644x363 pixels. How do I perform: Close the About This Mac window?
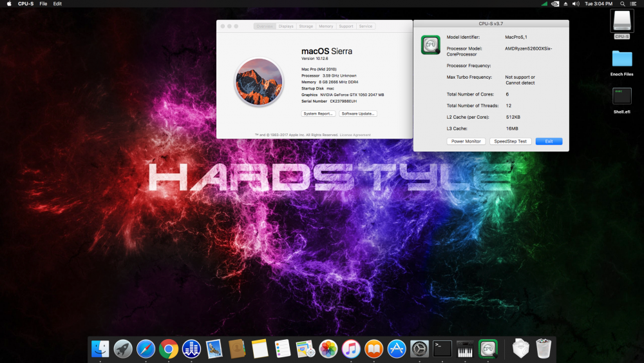(223, 26)
